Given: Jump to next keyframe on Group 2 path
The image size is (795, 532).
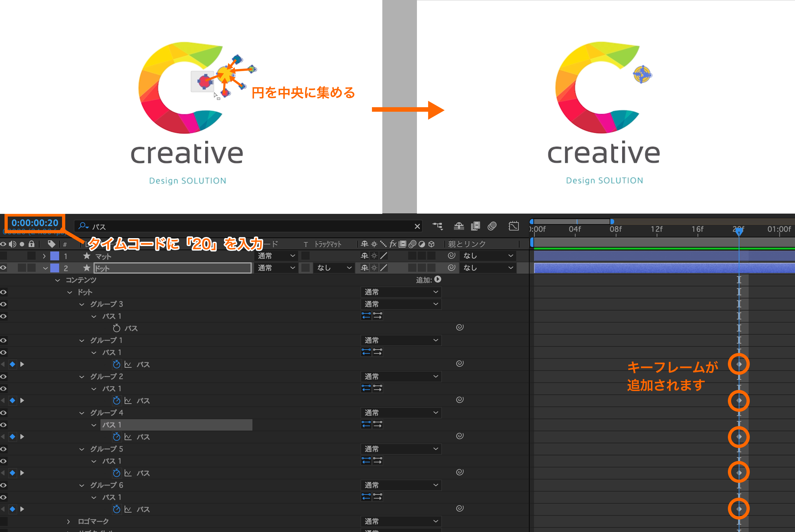Looking at the screenshot, I should [x=22, y=400].
